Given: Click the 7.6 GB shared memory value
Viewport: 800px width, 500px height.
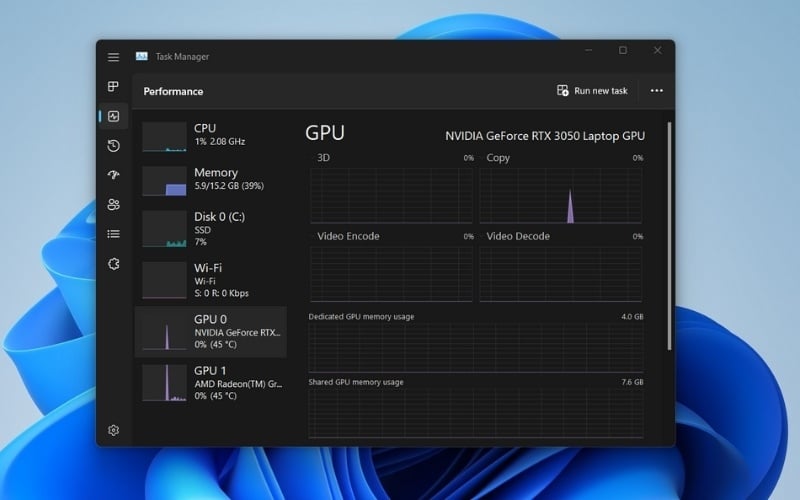Looking at the screenshot, I should 632,382.
